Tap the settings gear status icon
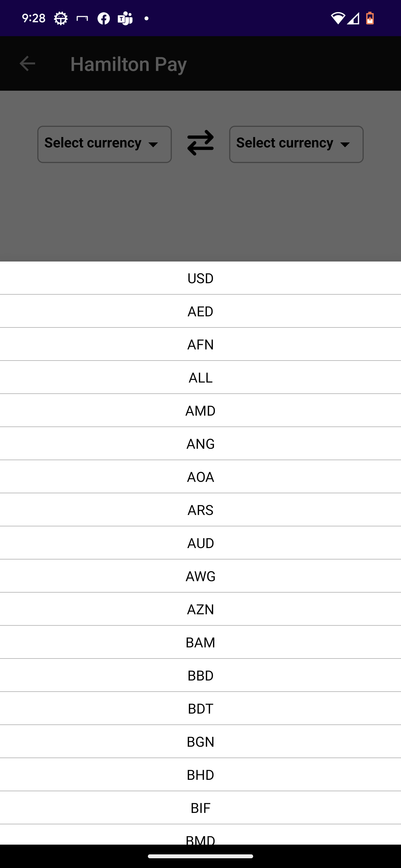Screen dimensions: 401x868 point(61,19)
